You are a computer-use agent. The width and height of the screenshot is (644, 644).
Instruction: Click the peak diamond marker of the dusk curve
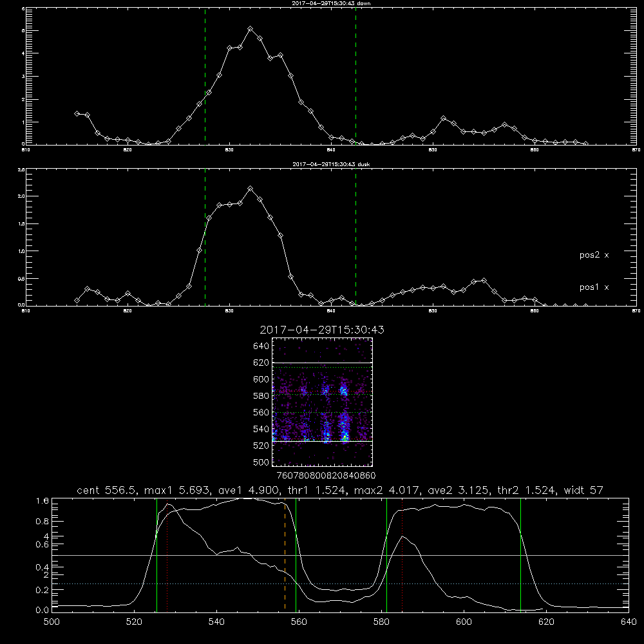[x=250, y=189]
